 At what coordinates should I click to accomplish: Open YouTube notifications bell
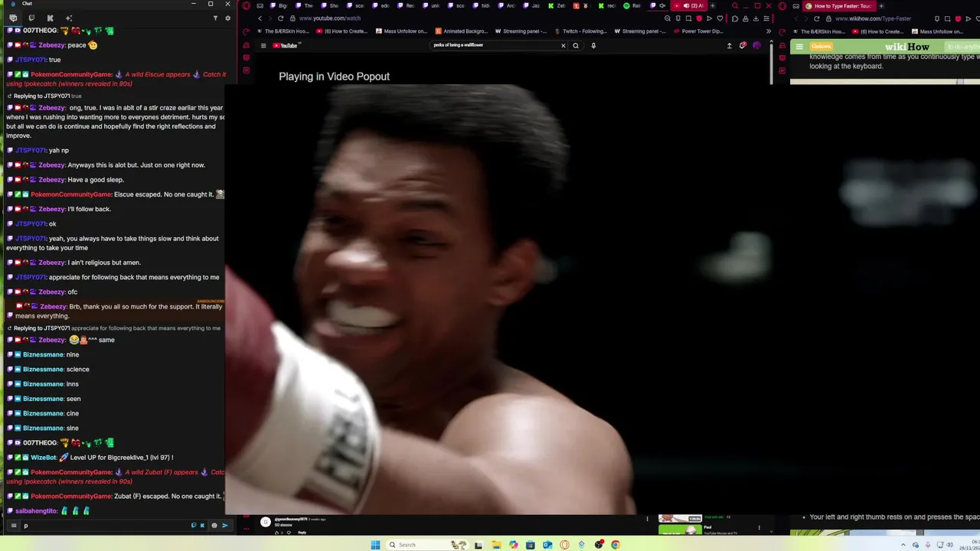[x=743, y=46]
